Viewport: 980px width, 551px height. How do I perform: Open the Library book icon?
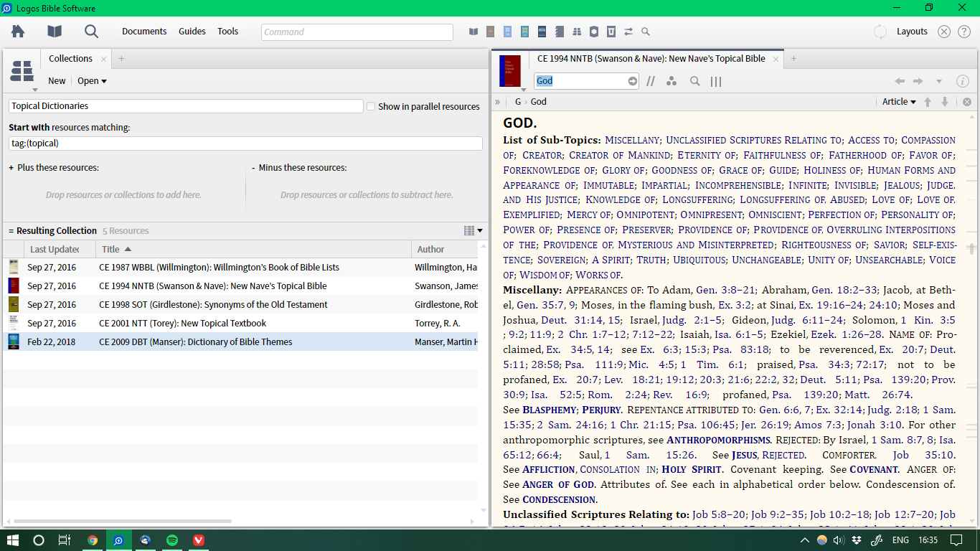[x=55, y=32]
